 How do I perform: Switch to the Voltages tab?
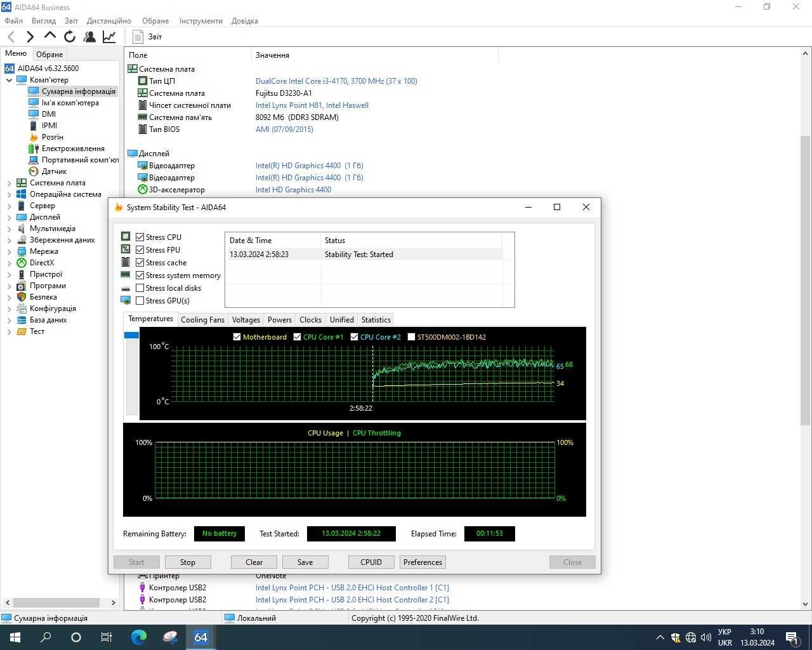tap(246, 320)
